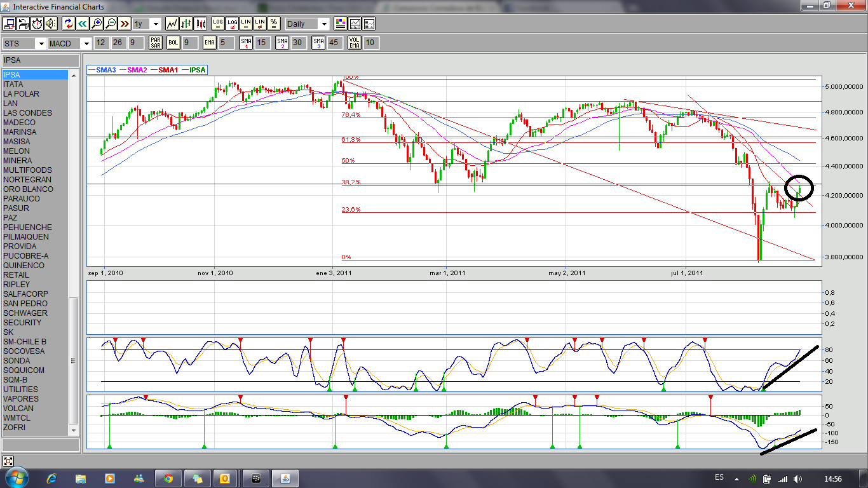Select the percent scale button

tap(274, 24)
